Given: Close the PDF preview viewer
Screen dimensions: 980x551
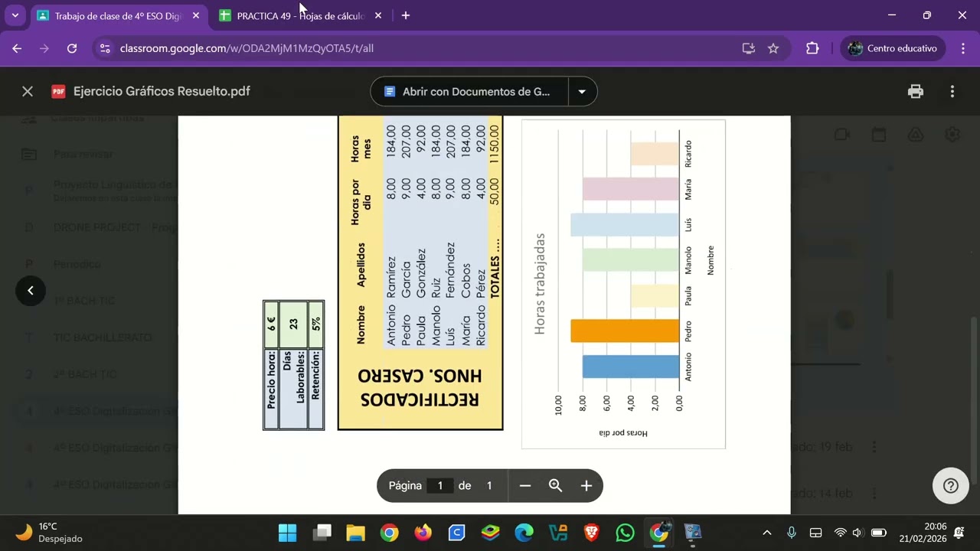Looking at the screenshot, I should [x=28, y=92].
